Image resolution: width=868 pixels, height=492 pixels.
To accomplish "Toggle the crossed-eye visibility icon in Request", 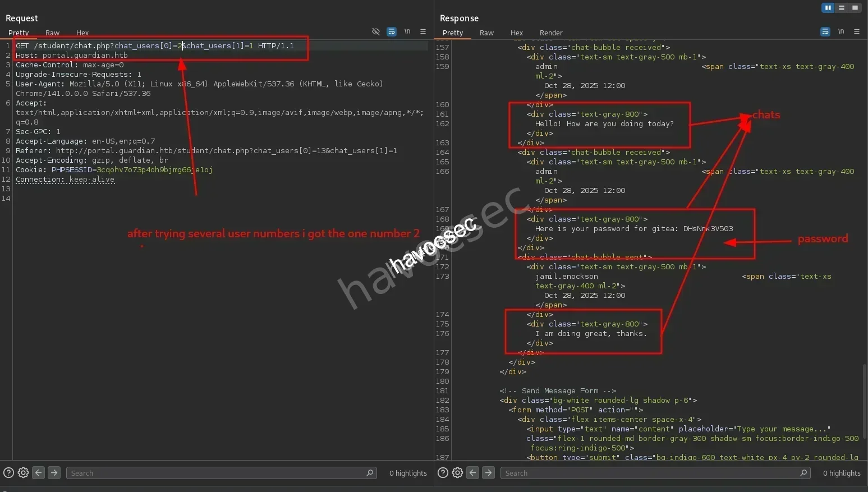I will [x=376, y=31].
